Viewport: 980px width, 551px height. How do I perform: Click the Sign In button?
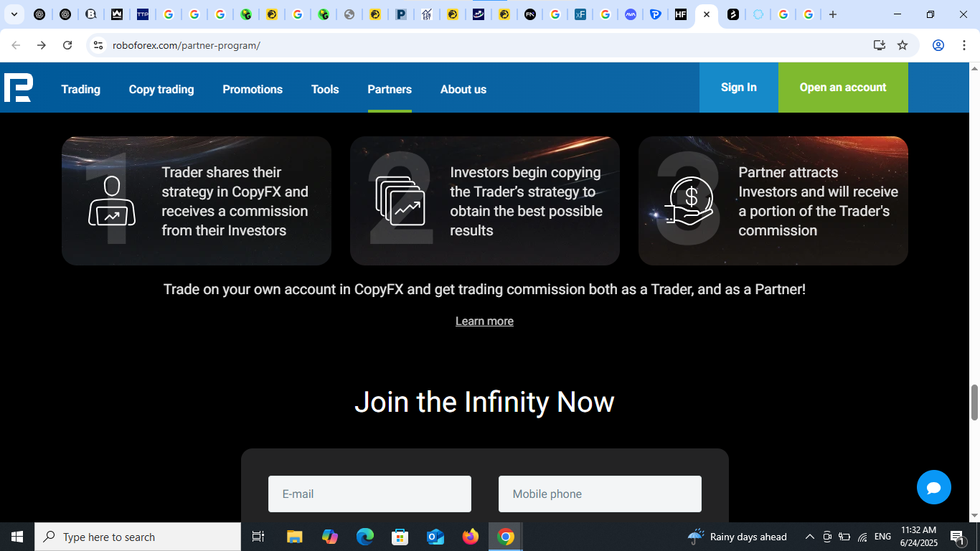pyautogui.click(x=739, y=88)
